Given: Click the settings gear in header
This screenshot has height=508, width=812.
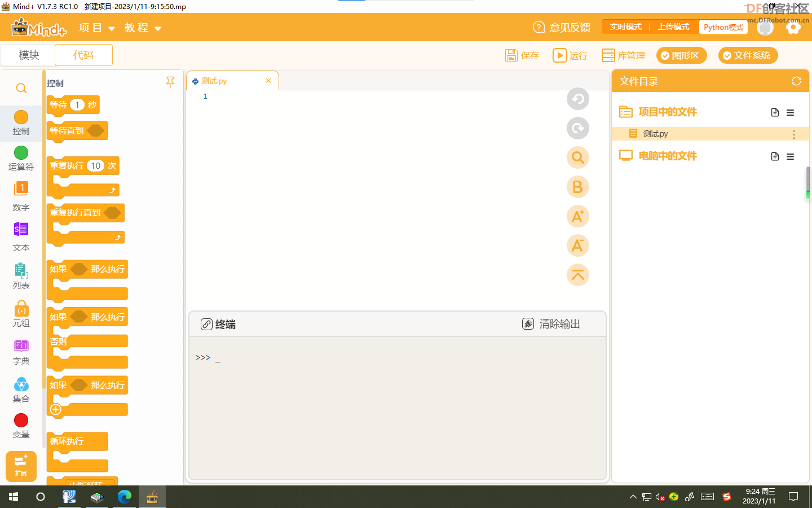Looking at the screenshot, I should [793, 27].
